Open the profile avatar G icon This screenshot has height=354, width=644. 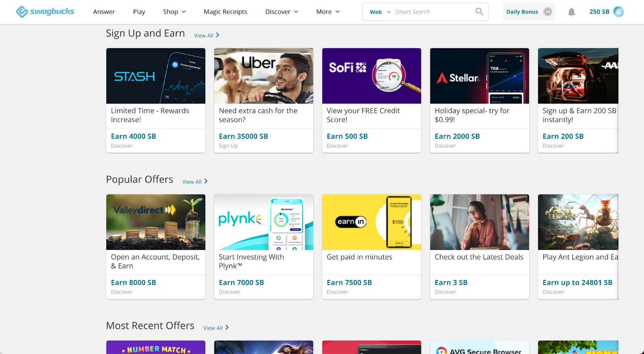pyautogui.click(x=618, y=12)
